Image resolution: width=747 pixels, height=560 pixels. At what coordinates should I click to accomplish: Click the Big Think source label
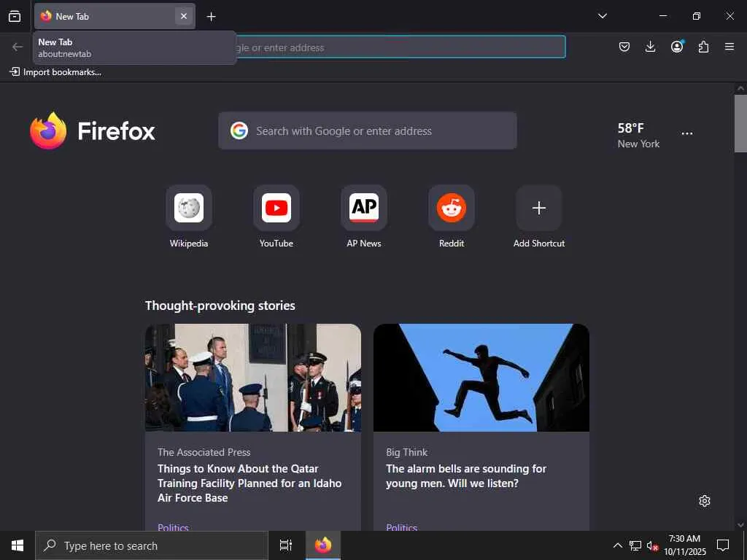coord(407,452)
